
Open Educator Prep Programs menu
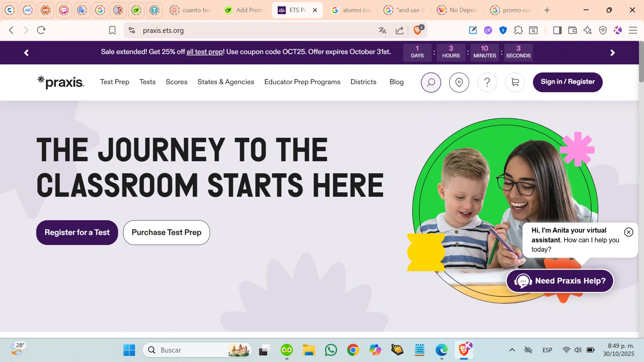click(x=302, y=82)
